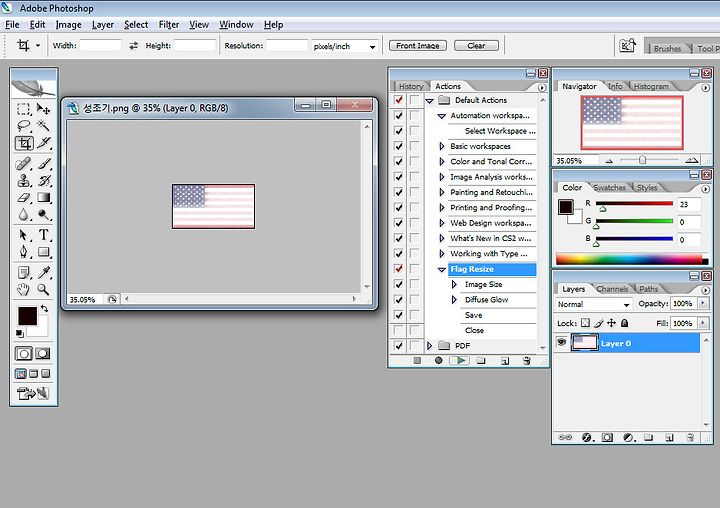Collapse the Default Actions folder
This screenshot has height=508, width=720.
[430, 101]
